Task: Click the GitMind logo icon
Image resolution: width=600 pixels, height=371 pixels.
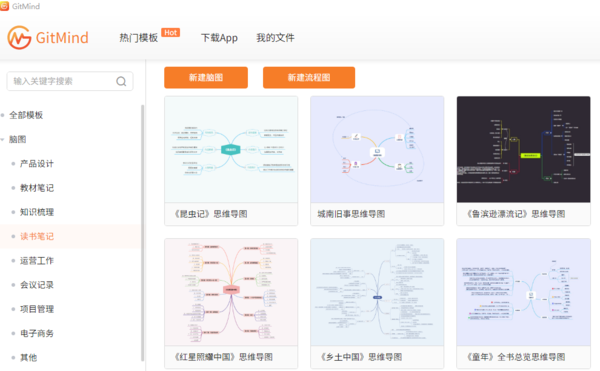Action: (19, 37)
